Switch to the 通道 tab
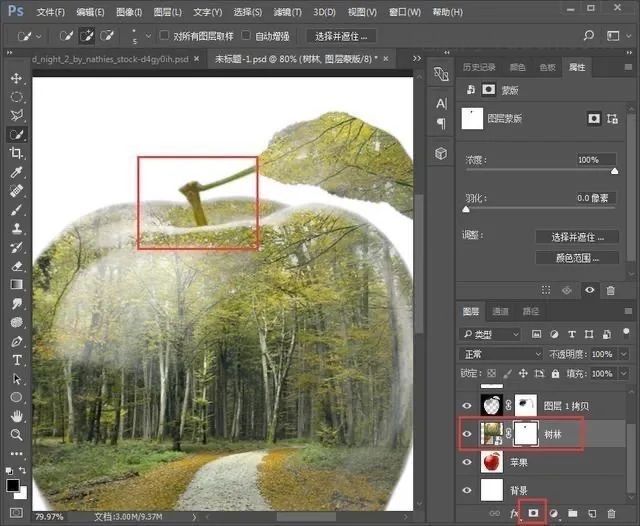Viewport: 640px width, 526px height. 501,311
